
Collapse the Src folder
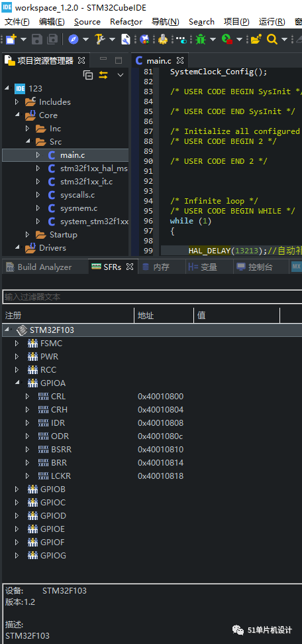coord(28,142)
